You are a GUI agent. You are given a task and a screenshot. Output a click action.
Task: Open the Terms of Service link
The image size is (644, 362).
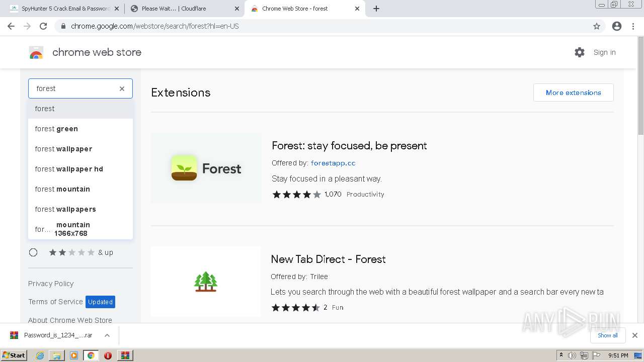point(55,302)
